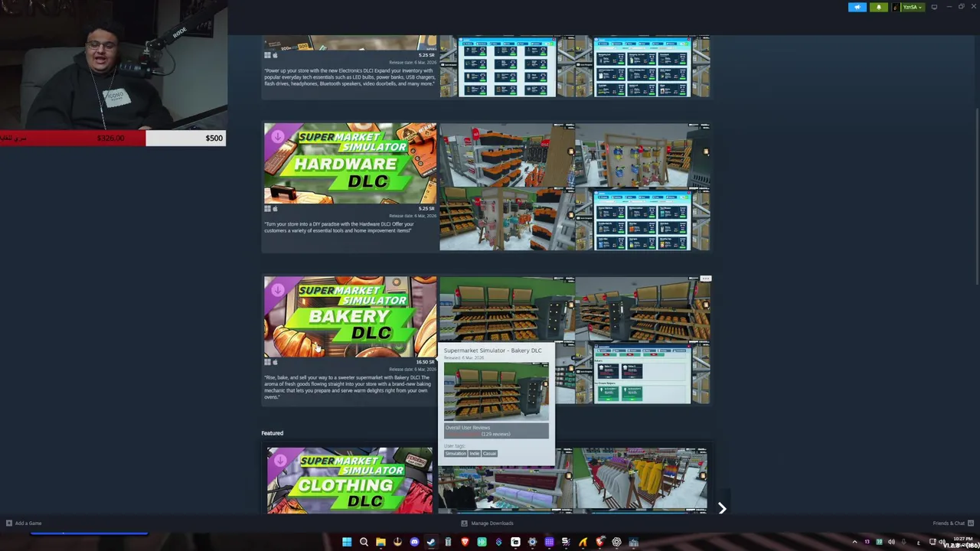This screenshot has width=980, height=551.
Task: Click the Hardware DLC description text
Action: 339,227
